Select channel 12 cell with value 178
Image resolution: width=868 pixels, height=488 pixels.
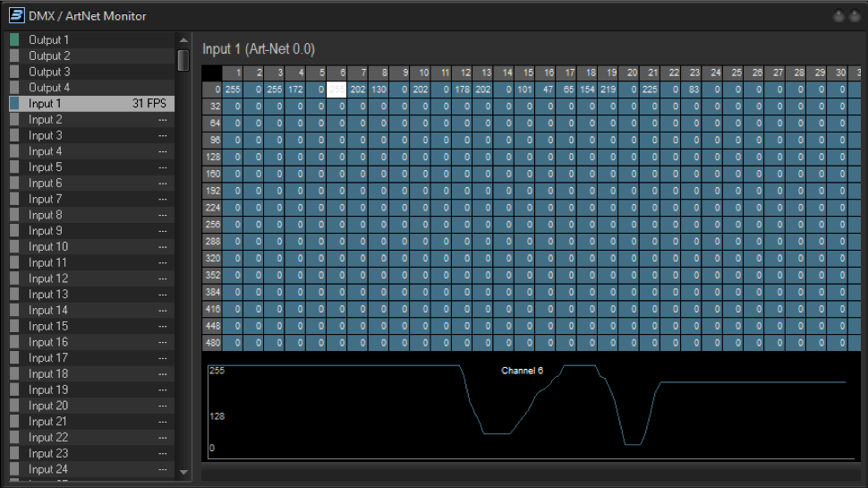tap(463, 90)
